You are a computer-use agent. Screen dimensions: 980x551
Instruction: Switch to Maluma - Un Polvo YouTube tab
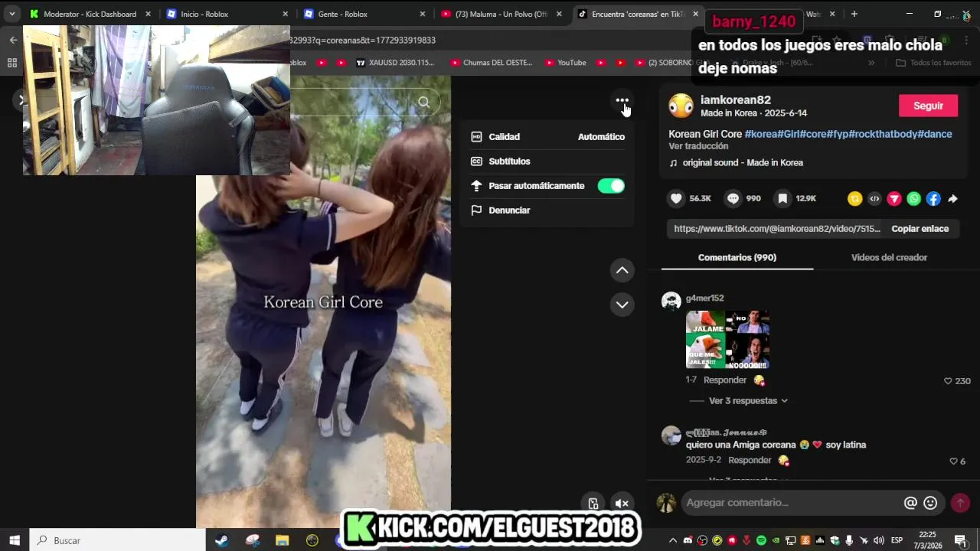[x=502, y=14]
